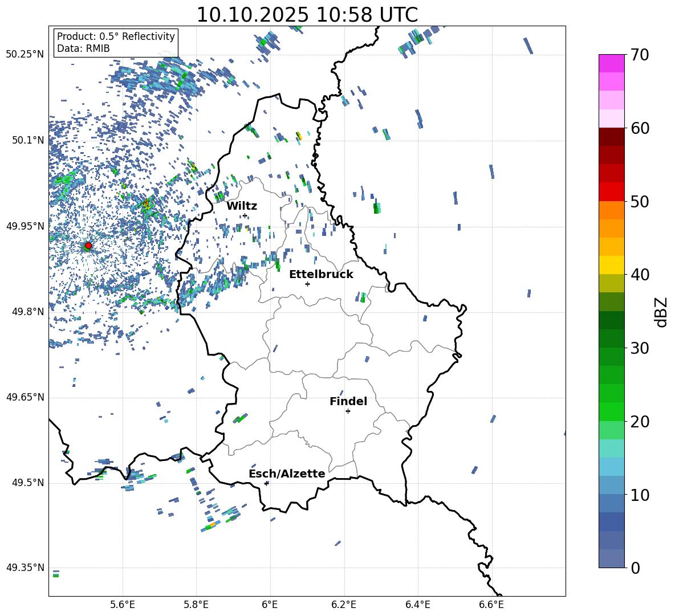Click the 6.4°E longitude label
This screenshot has width=675, height=616.
[x=418, y=605]
